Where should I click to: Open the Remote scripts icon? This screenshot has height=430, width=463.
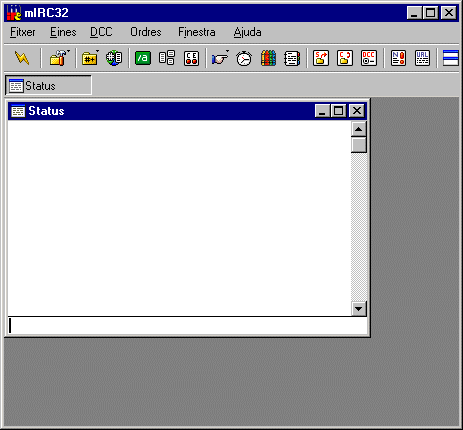click(x=191, y=58)
